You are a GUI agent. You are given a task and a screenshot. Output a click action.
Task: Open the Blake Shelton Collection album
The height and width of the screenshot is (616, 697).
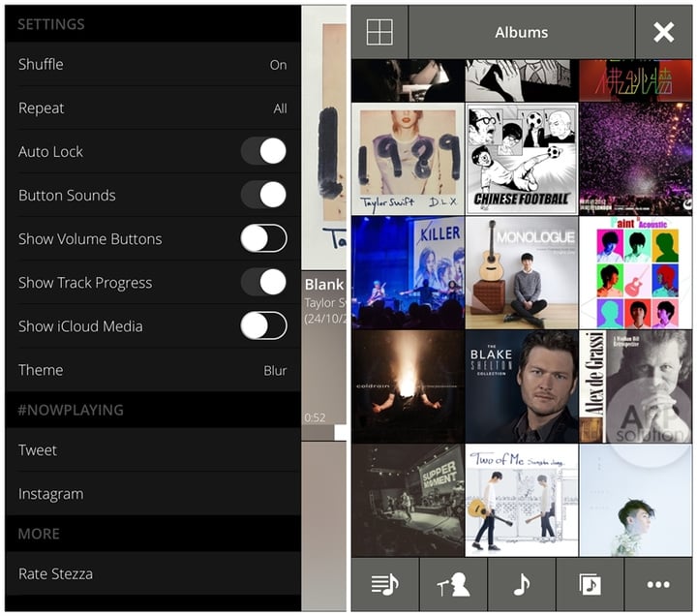(522, 386)
